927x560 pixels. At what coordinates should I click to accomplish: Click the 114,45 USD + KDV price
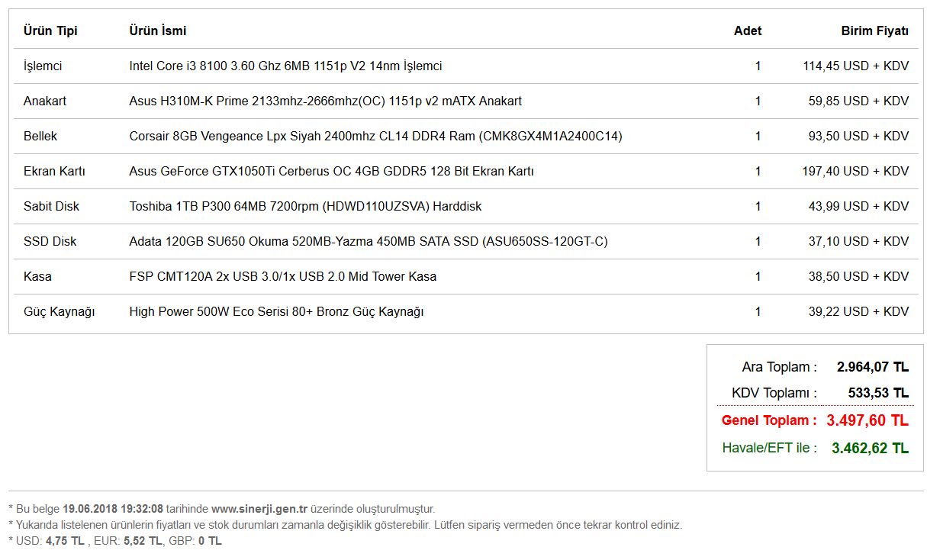[x=856, y=66]
